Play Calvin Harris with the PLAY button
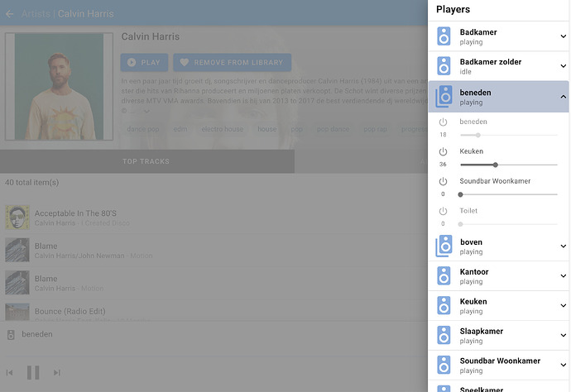This screenshot has width=571, height=392. pos(144,63)
